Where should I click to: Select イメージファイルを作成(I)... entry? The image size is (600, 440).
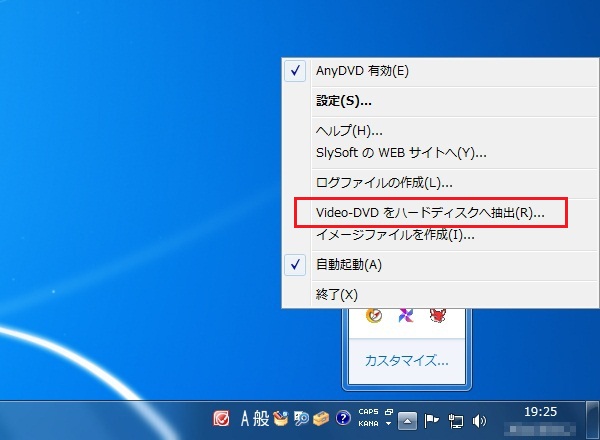[x=440, y=235]
